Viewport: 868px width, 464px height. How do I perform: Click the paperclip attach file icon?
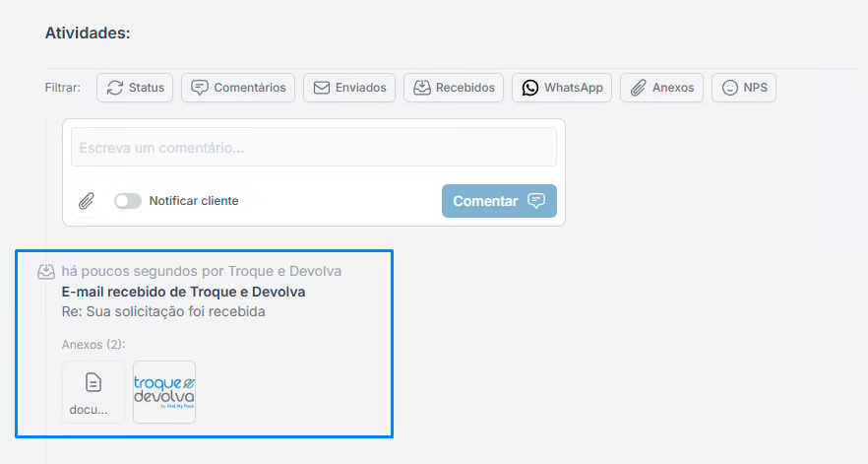click(x=87, y=201)
